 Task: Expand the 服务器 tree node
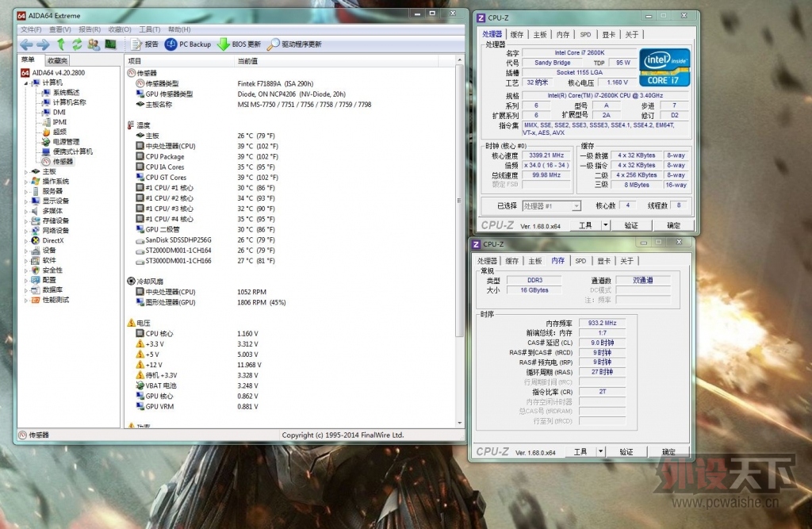(x=26, y=191)
